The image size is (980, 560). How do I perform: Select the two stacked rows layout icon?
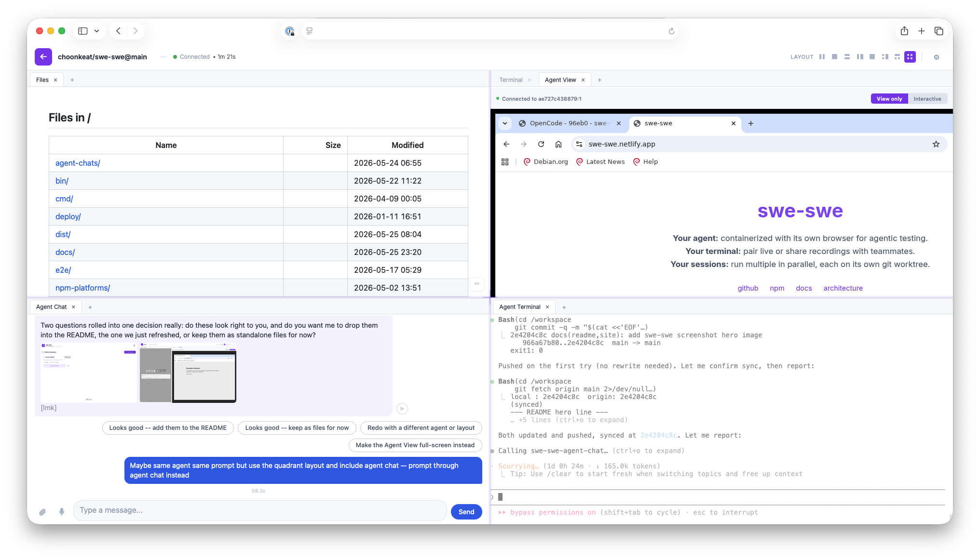coord(847,57)
